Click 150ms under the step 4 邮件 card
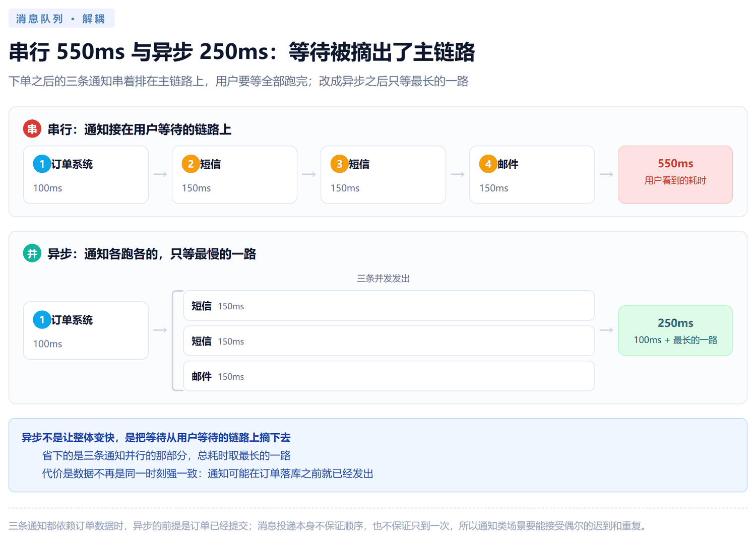The image size is (756, 539). coord(493,188)
